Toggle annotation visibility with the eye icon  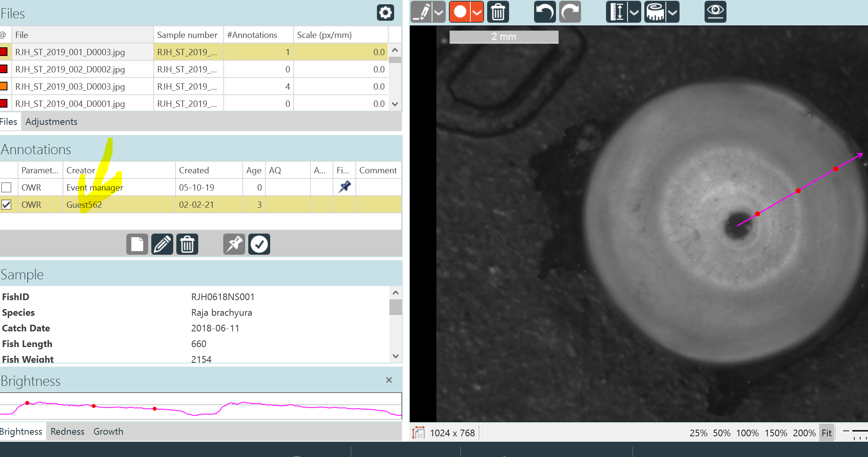coord(715,12)
